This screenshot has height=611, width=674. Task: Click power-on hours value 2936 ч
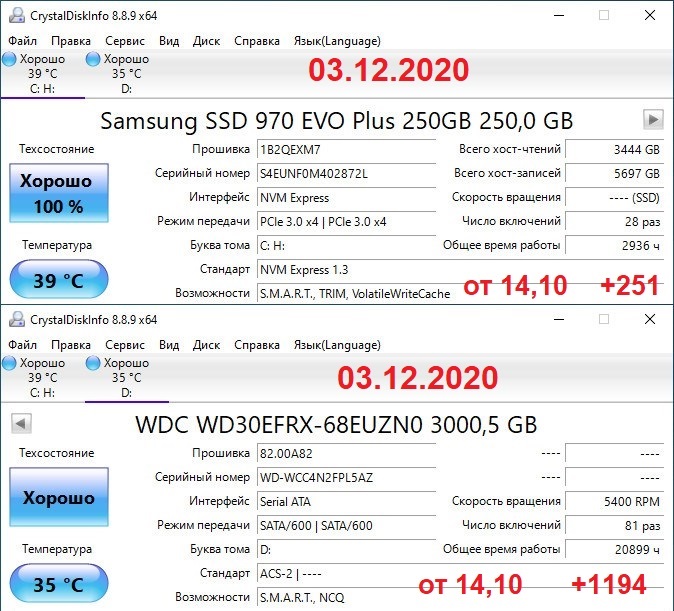pos(615,246)
